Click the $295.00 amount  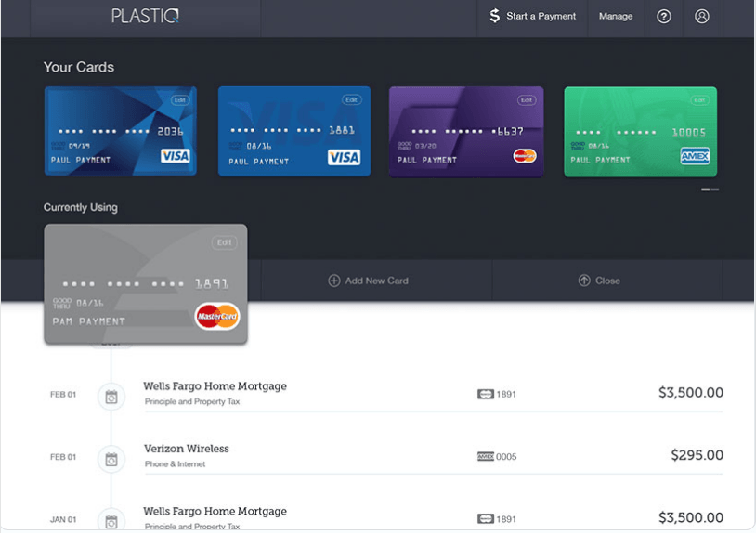[697, 455]
